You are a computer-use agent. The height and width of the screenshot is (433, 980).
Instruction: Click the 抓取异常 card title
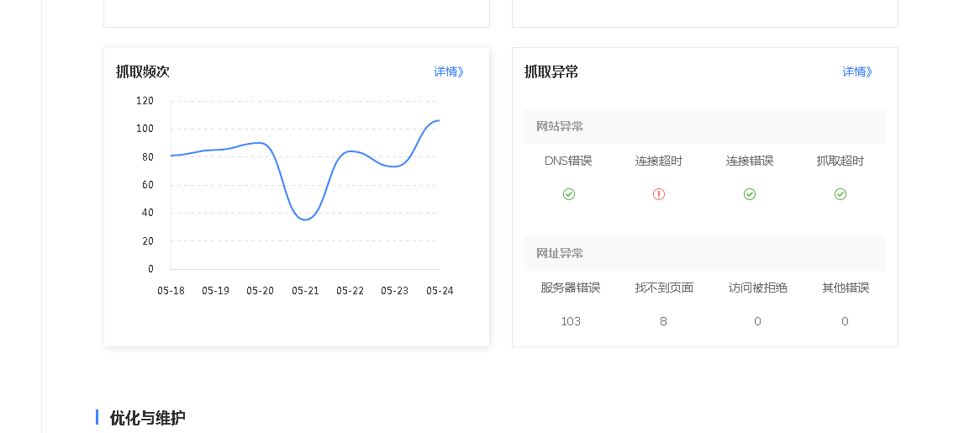point(551,71)
